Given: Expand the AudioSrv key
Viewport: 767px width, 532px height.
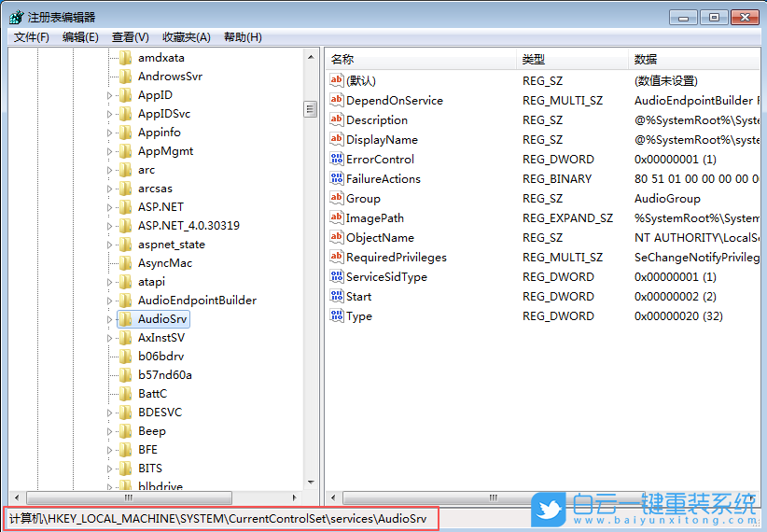Looking at the screenshot, I should [x=109, y=319].
